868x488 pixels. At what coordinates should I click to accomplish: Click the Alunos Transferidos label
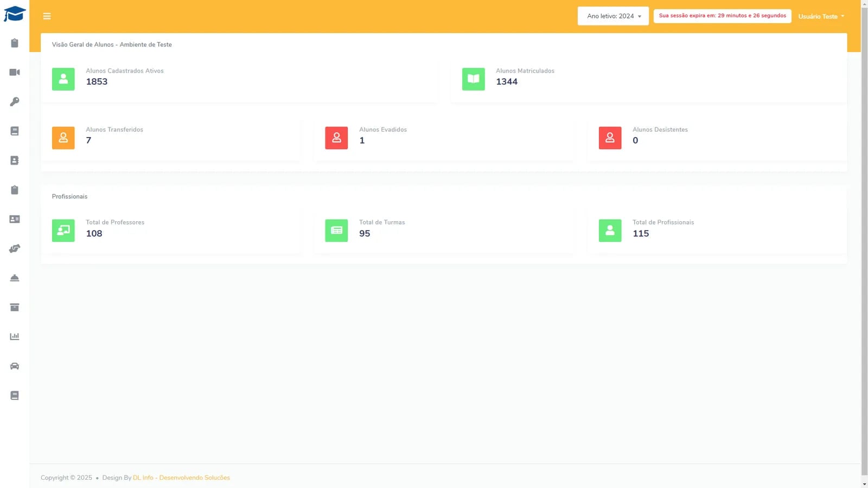pos(114,130)
